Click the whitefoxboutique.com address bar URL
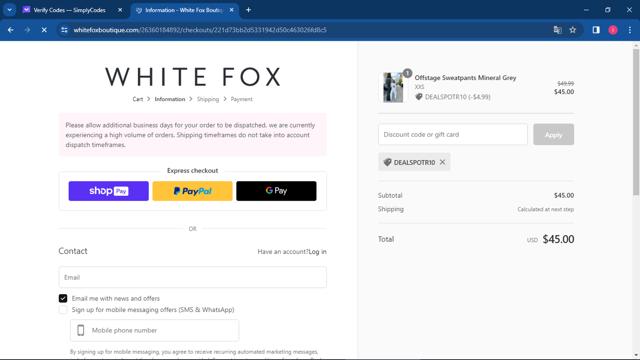The width and height of the screenshot is (640, 360). pos(200,30)
